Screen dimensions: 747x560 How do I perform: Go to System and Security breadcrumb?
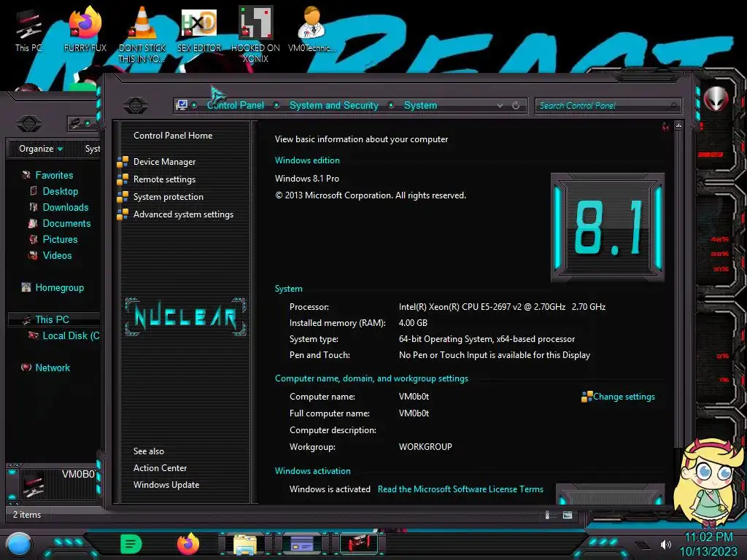(x=334, y=105)
